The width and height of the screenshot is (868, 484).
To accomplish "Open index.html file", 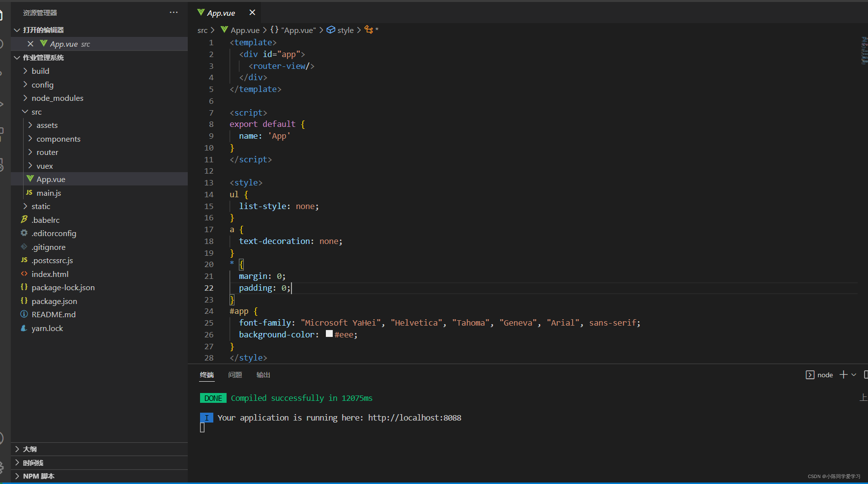I will 99,274.
